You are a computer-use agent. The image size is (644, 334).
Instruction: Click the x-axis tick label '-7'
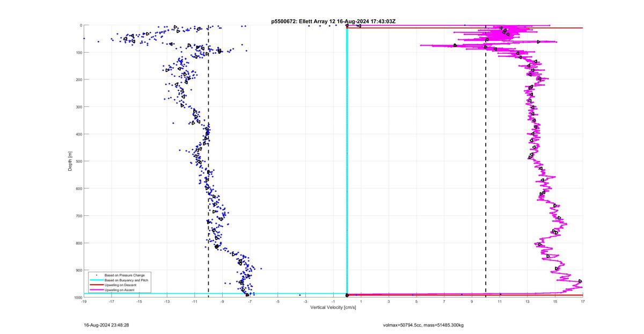tap(250, 302)
